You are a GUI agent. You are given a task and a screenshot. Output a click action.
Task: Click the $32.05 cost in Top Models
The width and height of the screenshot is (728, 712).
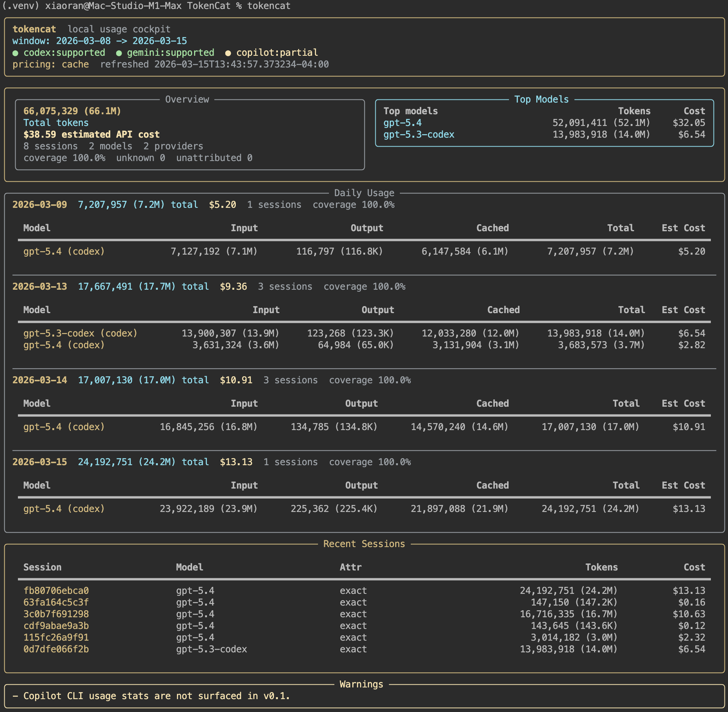click(689, 123)
